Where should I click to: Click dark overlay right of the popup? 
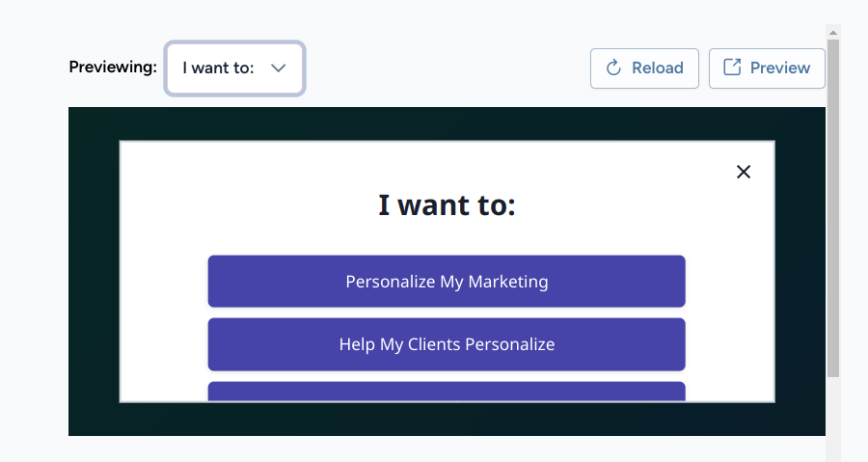click(x=800, y=271)
